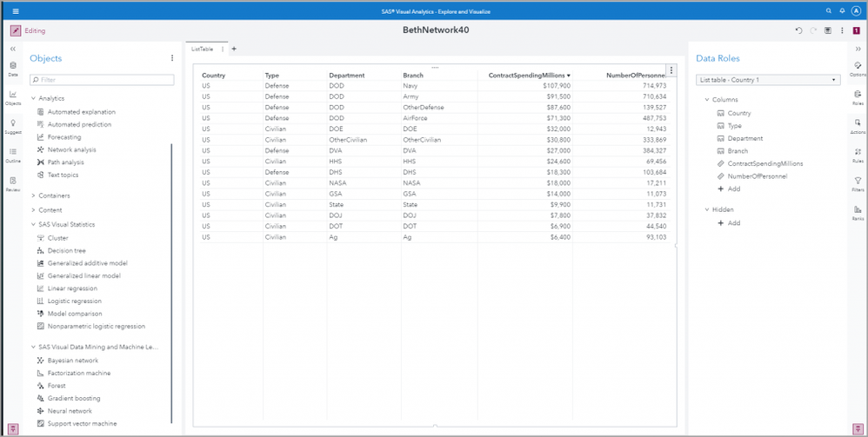Image resolution: width=868 pixels, height=437 pixels.
Task: Collapse SAS Visual Data Mining section
Action: 34,348
